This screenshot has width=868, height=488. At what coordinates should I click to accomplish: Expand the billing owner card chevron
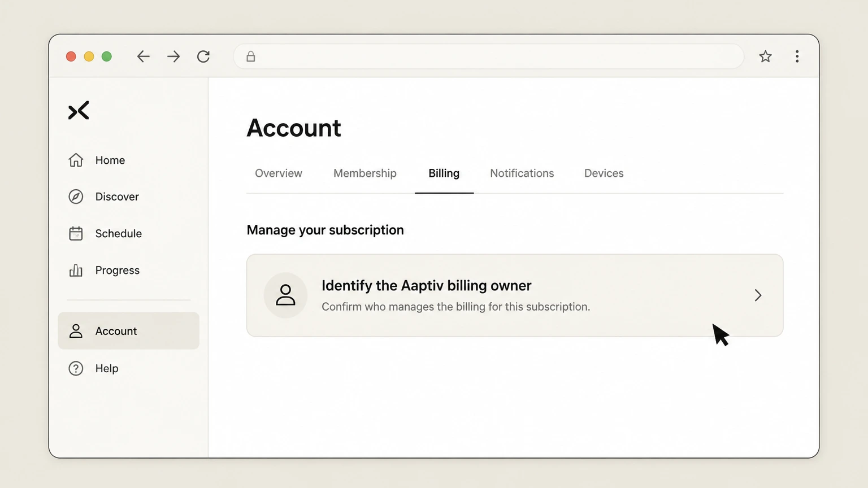[758, 295]
